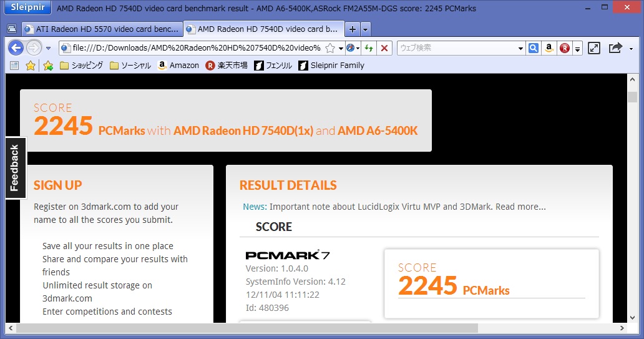Click the vertical scrollbar up arrow

[x=632, y=79]
